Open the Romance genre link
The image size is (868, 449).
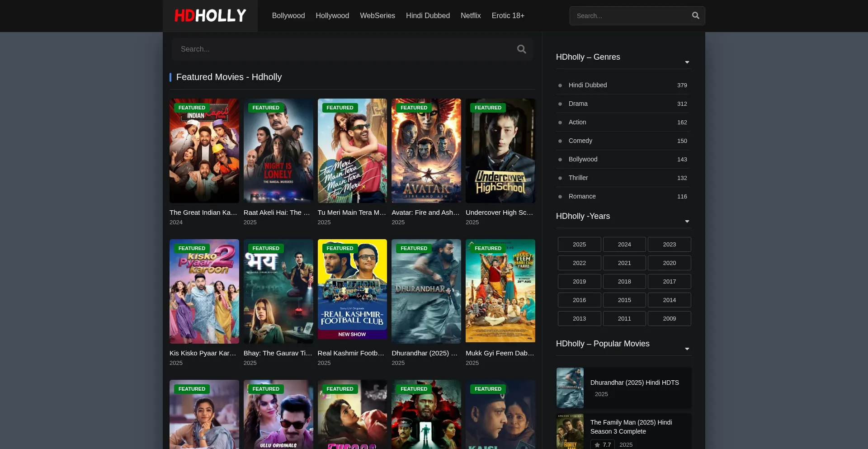[582, 196]
